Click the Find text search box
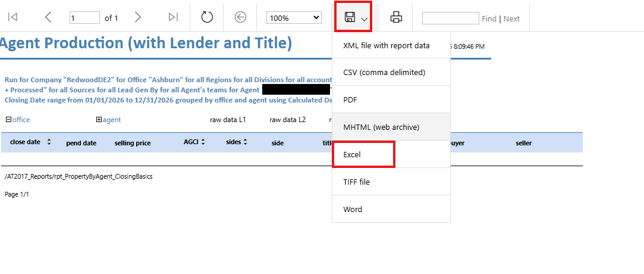 click(451, 18)
